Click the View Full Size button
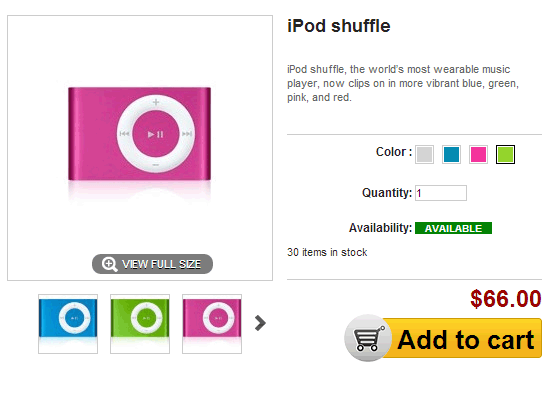The height and width of the screenshot is (393, 555). [x=152, y=264]
